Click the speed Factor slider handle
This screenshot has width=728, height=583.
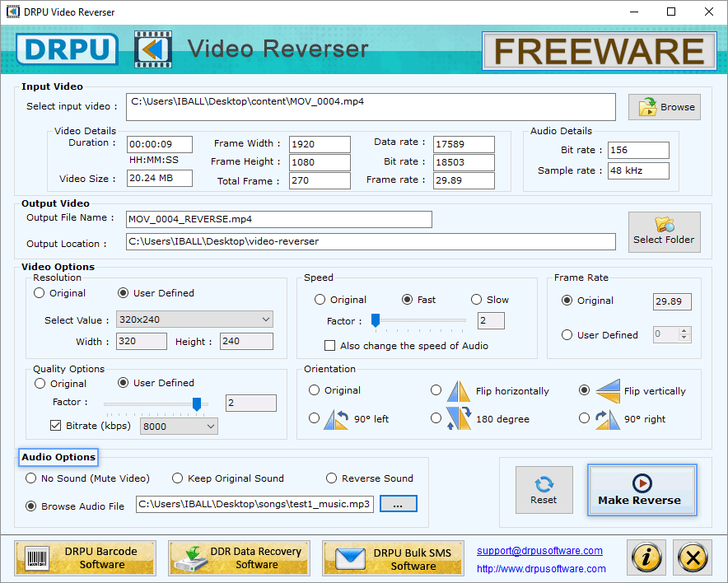click(376, 320)
